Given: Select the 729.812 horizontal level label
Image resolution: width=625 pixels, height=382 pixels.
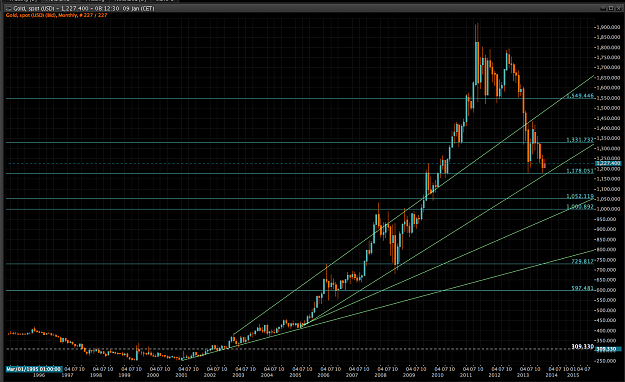Looking at the screenshot, I should 583,262.
